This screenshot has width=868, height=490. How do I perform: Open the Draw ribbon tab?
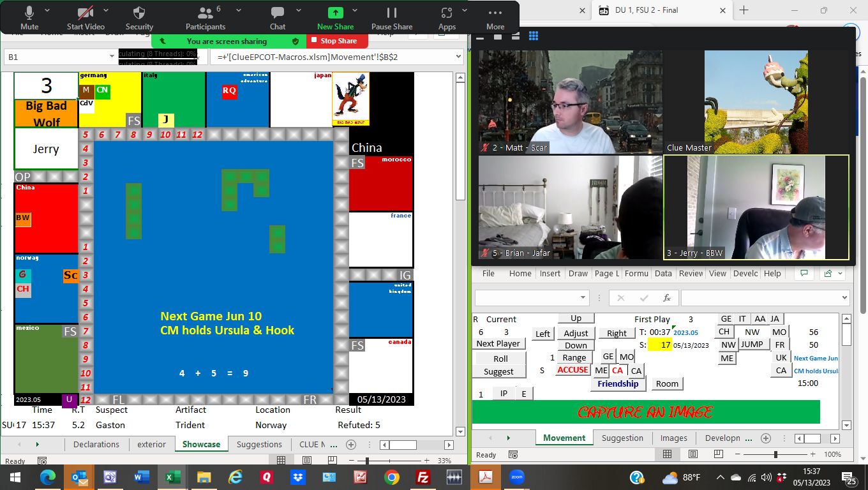[x=578, y=273]
